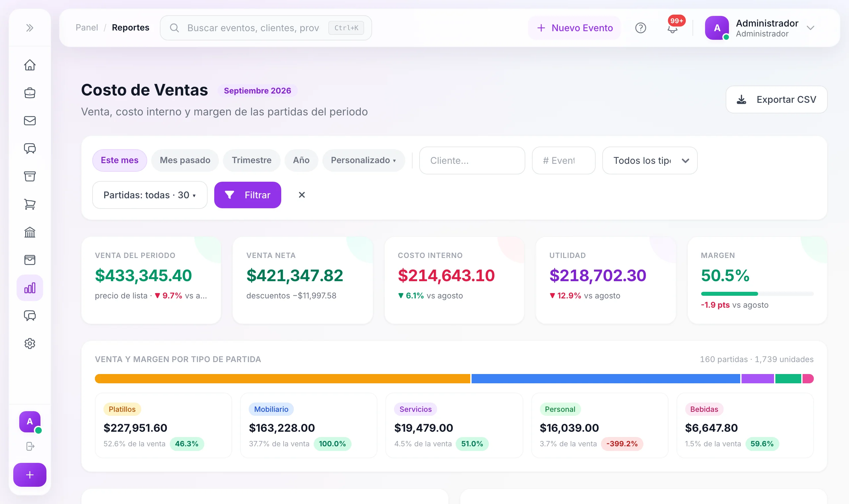Viewport: 849px width, 504px height.
Task: Expand the sidebar with double-chevron icon
Action: [30, 28]
